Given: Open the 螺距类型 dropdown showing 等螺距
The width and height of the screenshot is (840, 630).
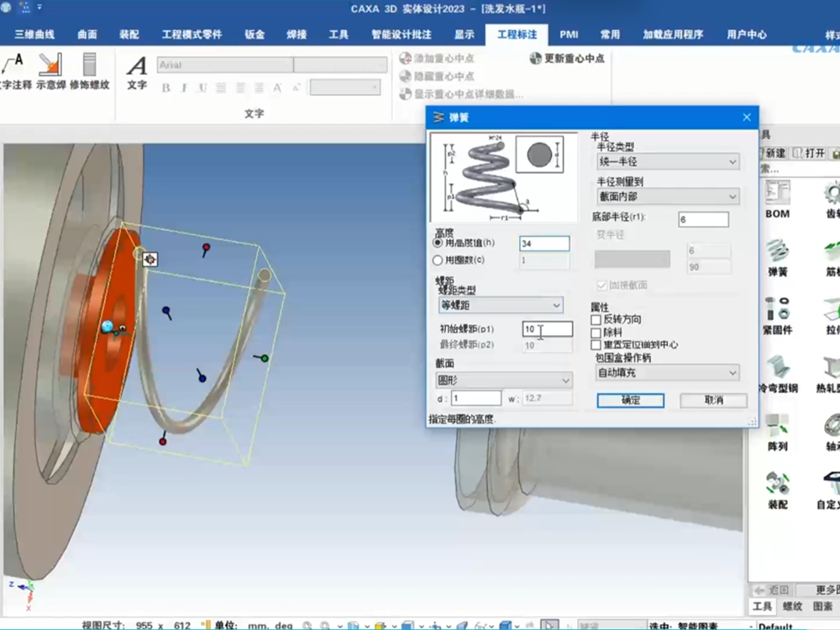Looking at the screenshot, I should point(501,305).
